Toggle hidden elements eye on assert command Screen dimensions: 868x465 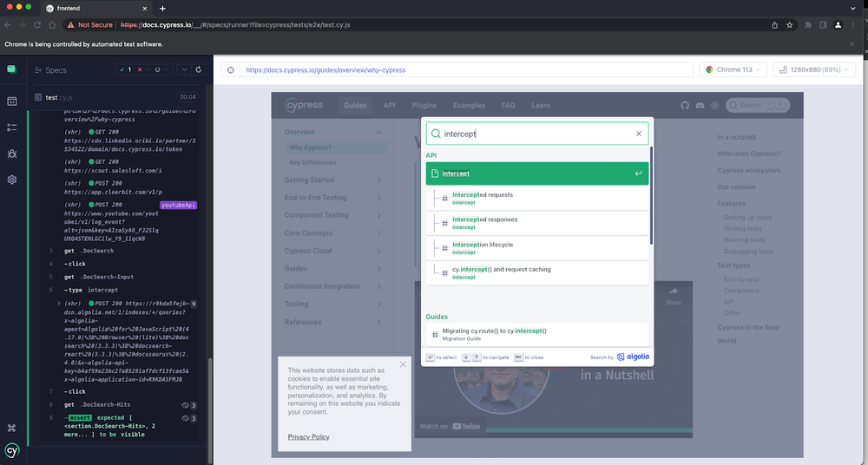185,417
